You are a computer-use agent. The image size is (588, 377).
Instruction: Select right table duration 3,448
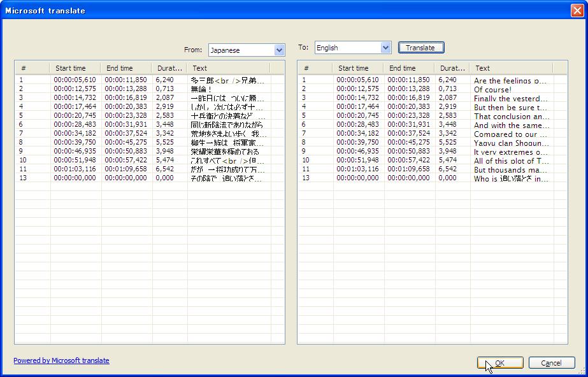(447, 124)
